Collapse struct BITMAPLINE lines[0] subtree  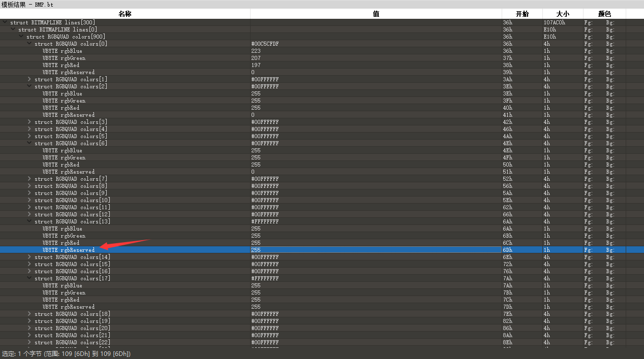tap(12, 29)
